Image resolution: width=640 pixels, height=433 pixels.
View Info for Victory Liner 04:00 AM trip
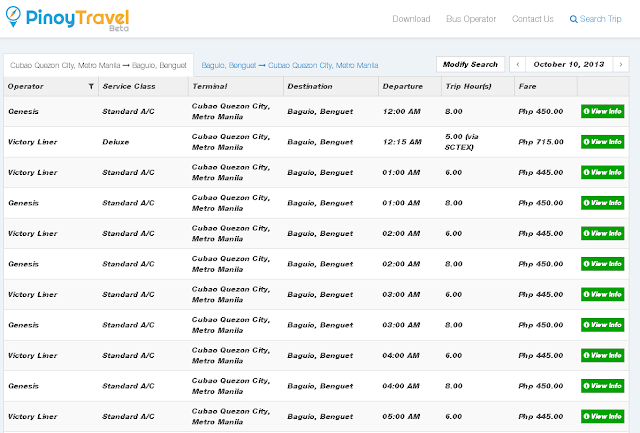click(602, 355)
